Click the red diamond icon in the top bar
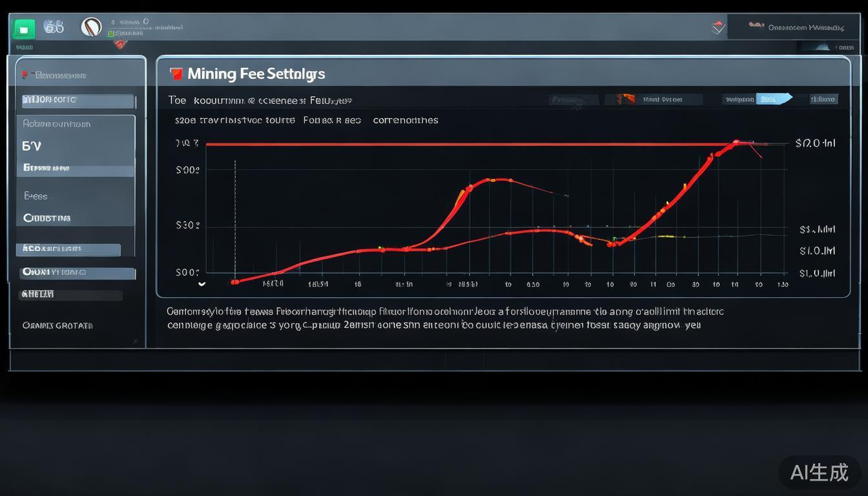The image size is (868, 496). pyautogui.click(x=718, y=28)
